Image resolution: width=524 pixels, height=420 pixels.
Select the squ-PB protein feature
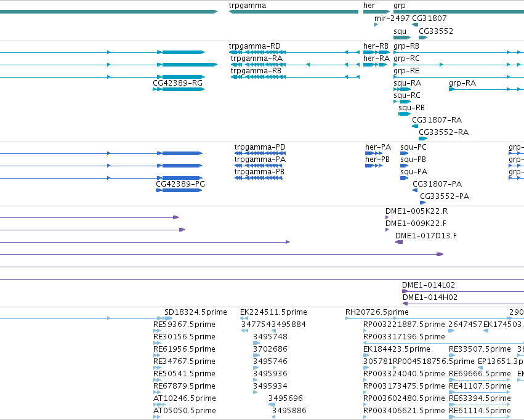coord(404,166)
